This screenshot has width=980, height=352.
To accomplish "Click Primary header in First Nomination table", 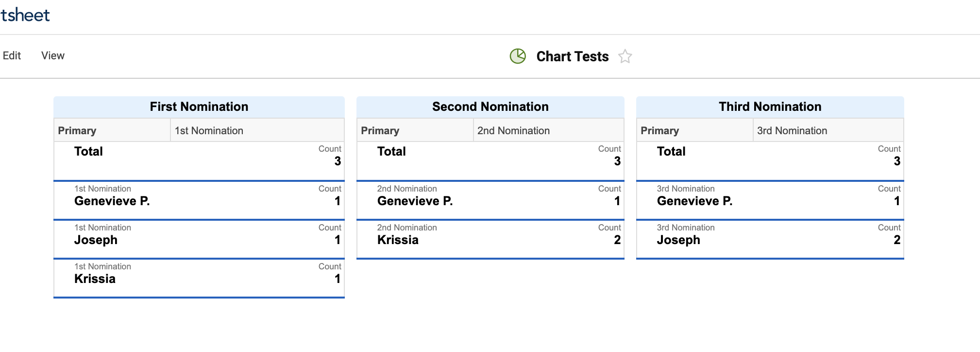I will click(x=77, y=130).
